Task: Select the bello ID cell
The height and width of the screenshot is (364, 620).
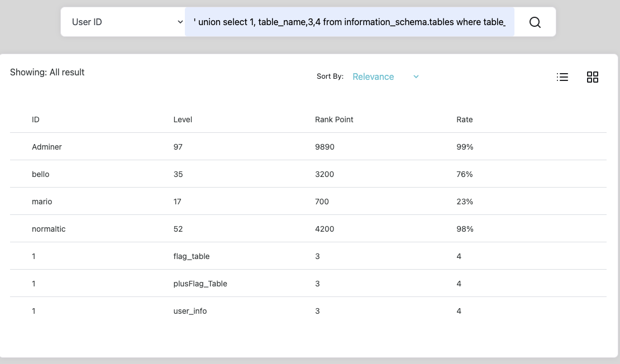Action: (x=40, y=174)
